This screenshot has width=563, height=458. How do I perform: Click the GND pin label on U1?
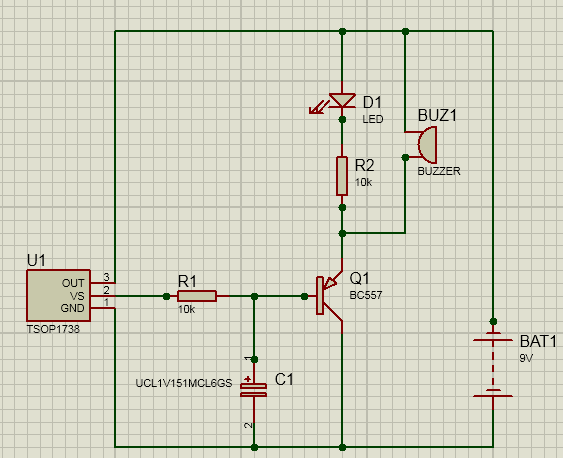[x=73, y=308]
